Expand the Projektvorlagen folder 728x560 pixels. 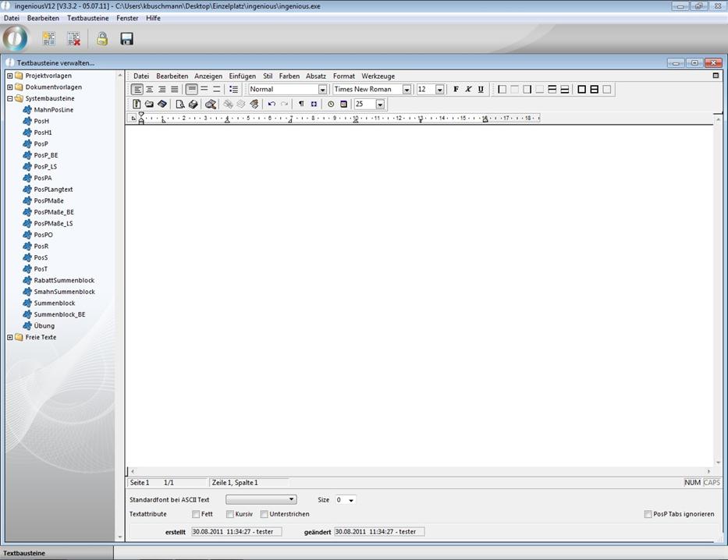[x=9, y=76]
